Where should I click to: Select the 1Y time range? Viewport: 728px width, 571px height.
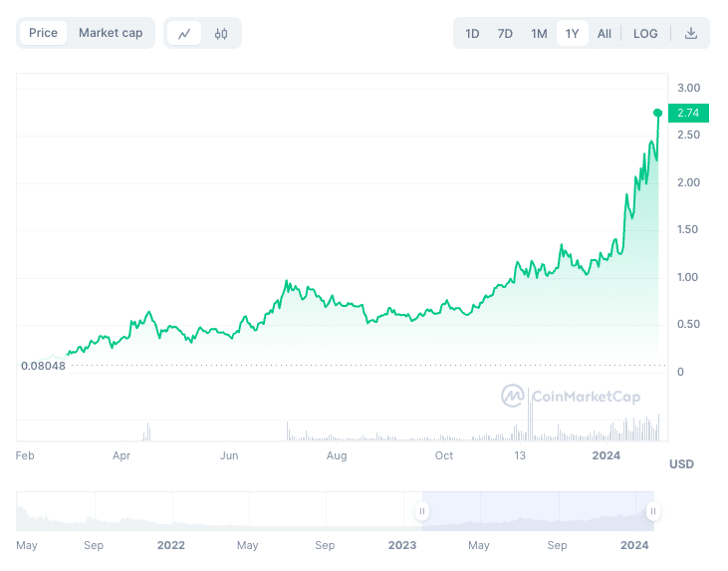click(x=572, y=33)
